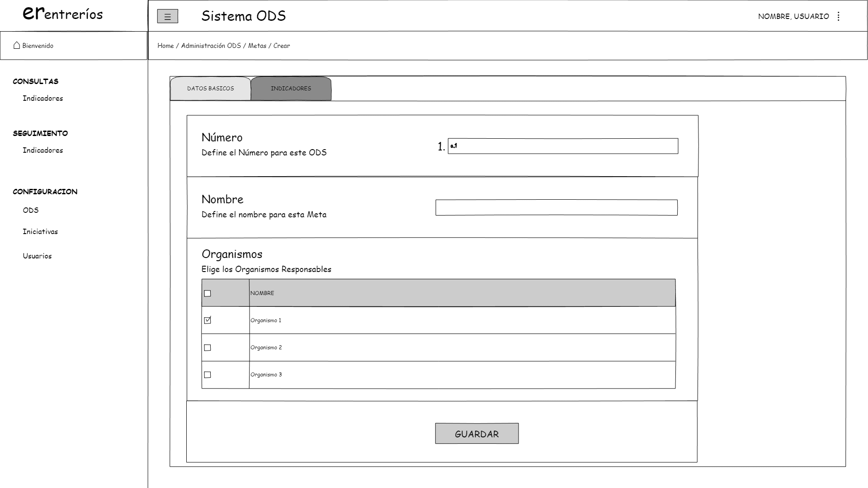This screenshot has height=488, width=868.
Task: Go to Usuarios in the sidebar
Action: point(37,256)
